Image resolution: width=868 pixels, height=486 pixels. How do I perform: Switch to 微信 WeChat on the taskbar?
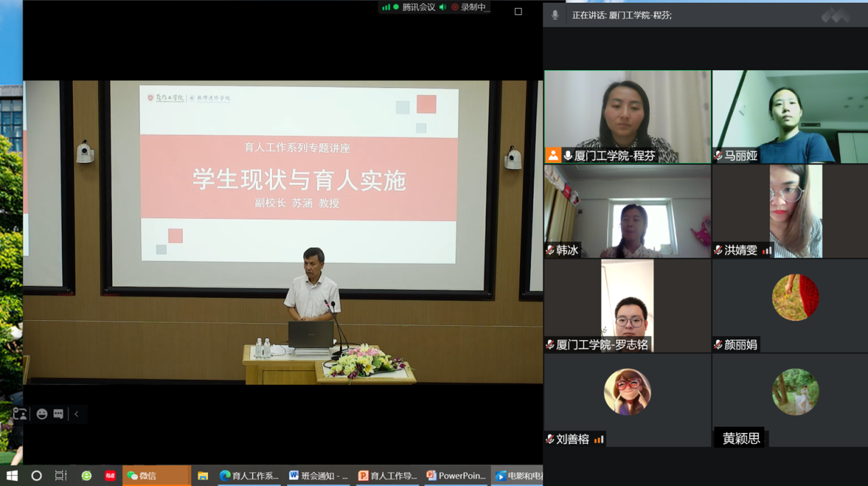pos(156,475)
